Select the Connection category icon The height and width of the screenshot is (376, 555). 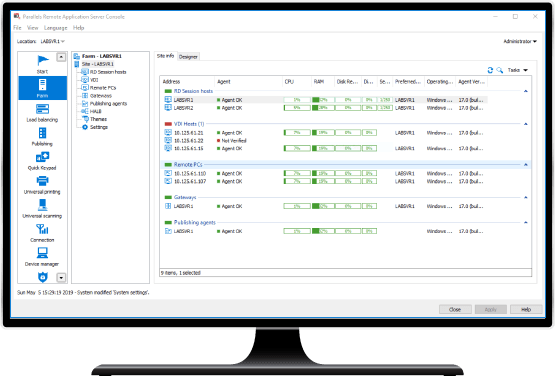(x=42, y=229)
